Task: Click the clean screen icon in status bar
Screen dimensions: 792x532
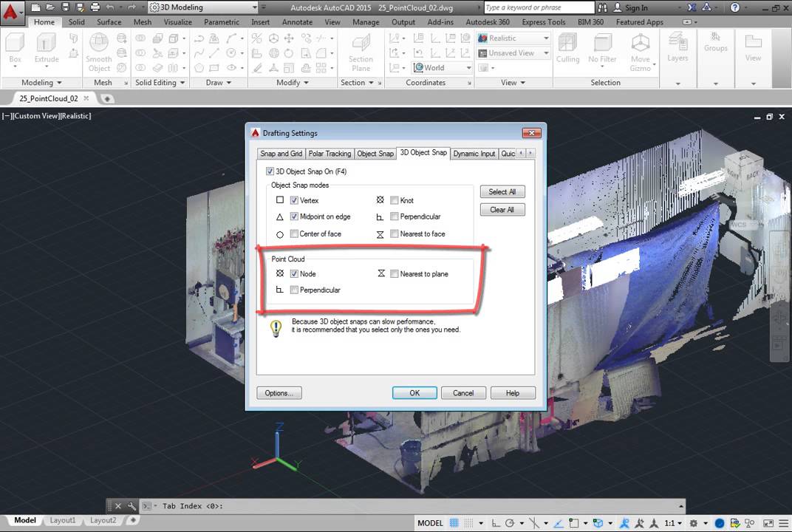Action: pyautogui.click(x=768, y=523)
